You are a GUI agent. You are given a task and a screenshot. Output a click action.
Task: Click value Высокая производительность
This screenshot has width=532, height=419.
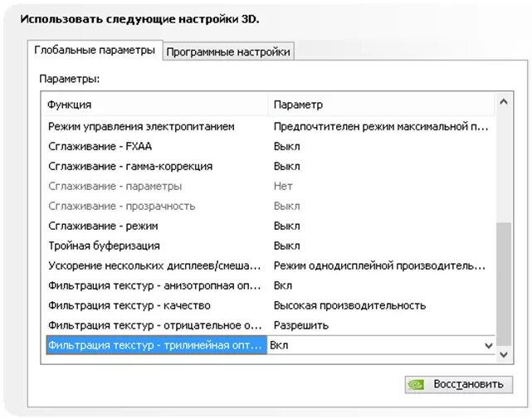pos(349,305)
